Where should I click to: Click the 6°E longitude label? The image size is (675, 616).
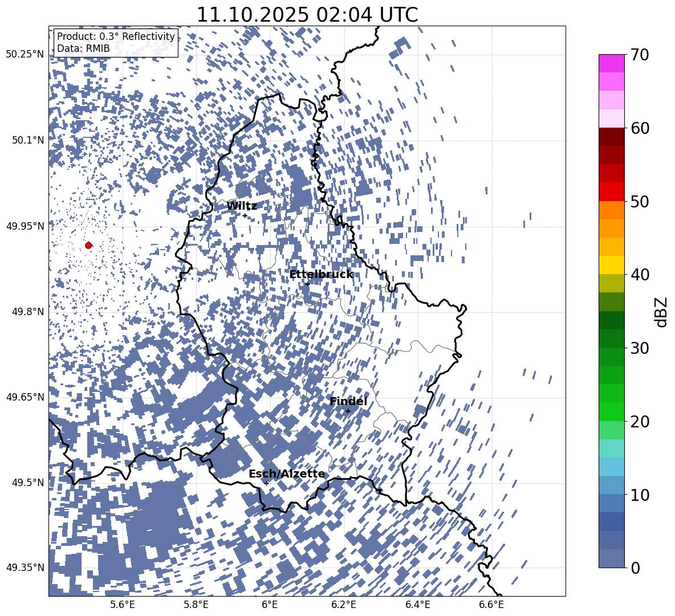[270, 605]
